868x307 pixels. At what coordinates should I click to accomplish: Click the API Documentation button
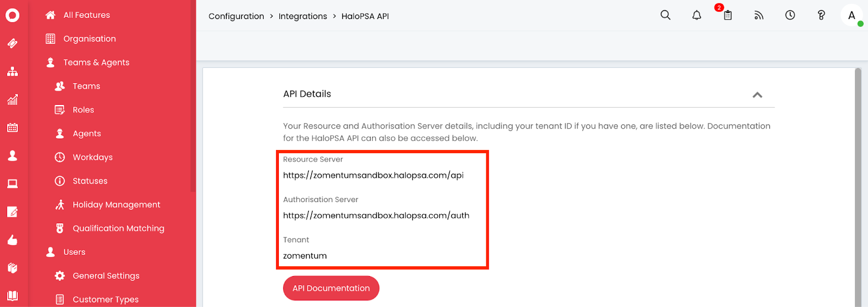[x=331, y=289]
